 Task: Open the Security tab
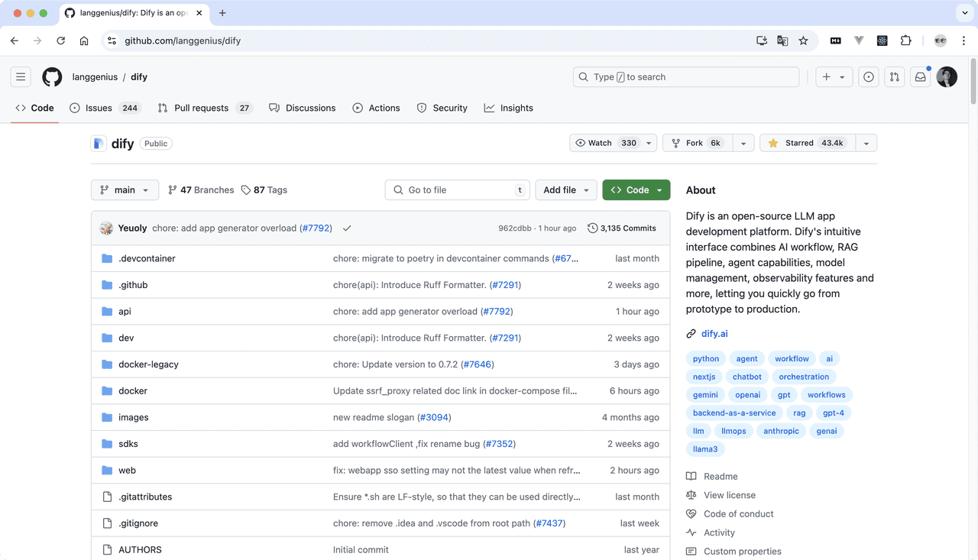tap(442, 108)
